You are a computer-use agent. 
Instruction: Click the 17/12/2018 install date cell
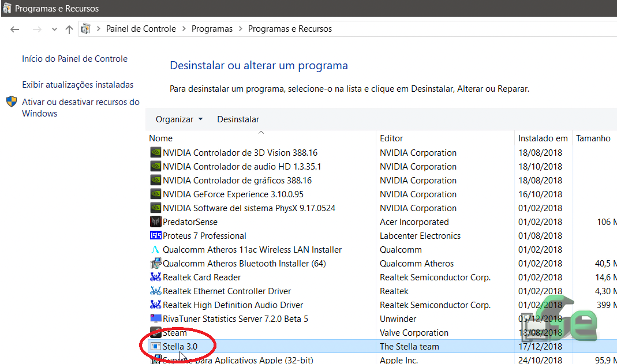click(x=540, y=346)
